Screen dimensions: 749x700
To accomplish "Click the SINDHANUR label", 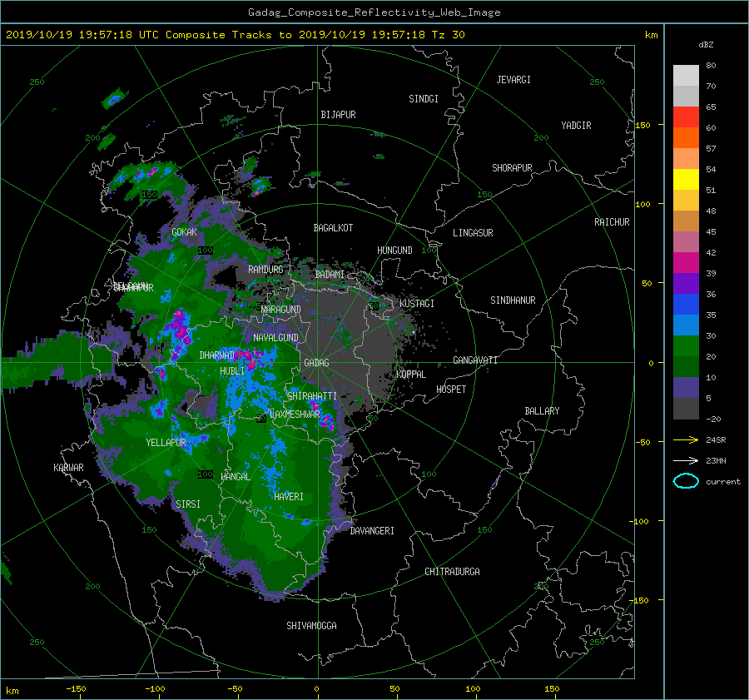I will click(x=513, y=300).
